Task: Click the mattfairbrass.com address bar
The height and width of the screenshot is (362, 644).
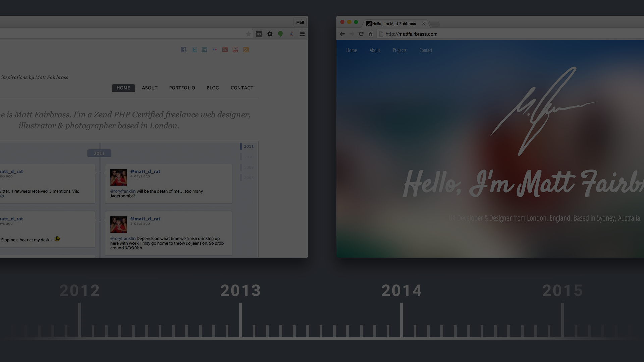Action: (x=510, y=34)
